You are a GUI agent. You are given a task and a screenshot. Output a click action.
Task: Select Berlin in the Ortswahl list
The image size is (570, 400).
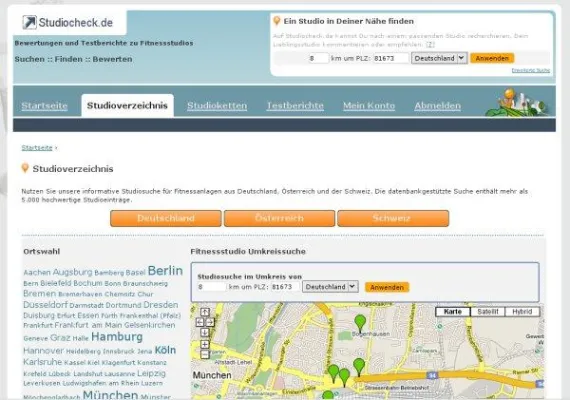click(x=165, y=271)
